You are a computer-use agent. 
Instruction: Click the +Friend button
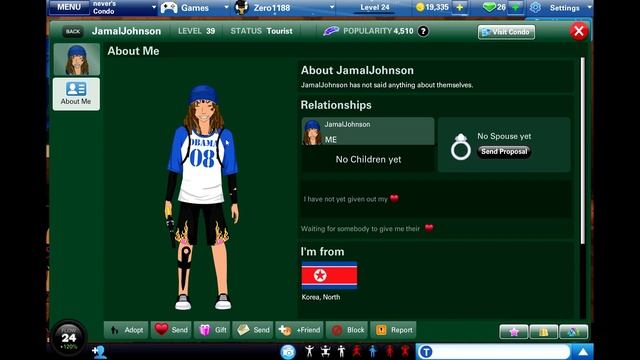click(x=300, y=330)
